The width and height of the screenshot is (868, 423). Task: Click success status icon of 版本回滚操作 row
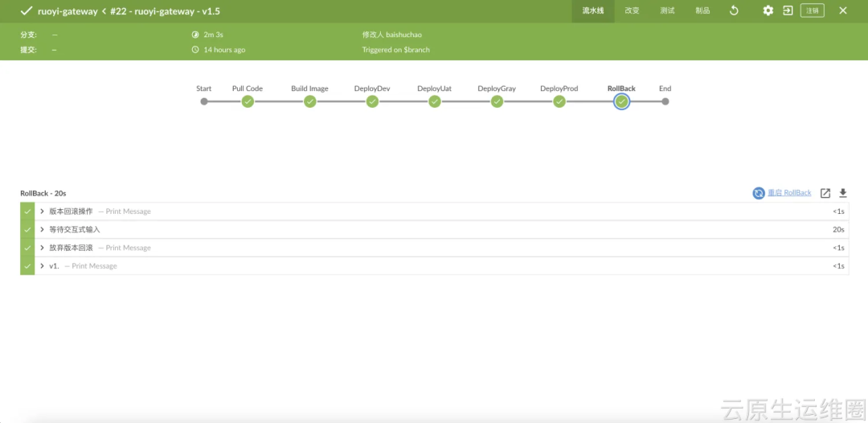tap(27, 211)
